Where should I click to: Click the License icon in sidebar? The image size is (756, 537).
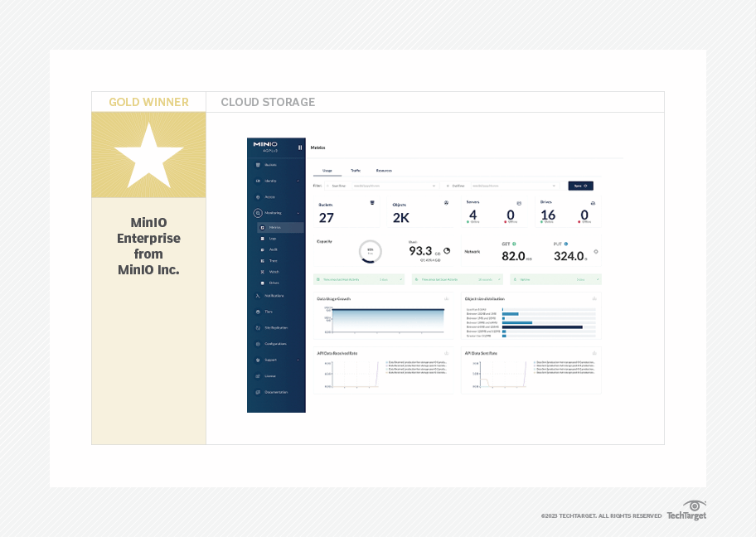[258, 375]
